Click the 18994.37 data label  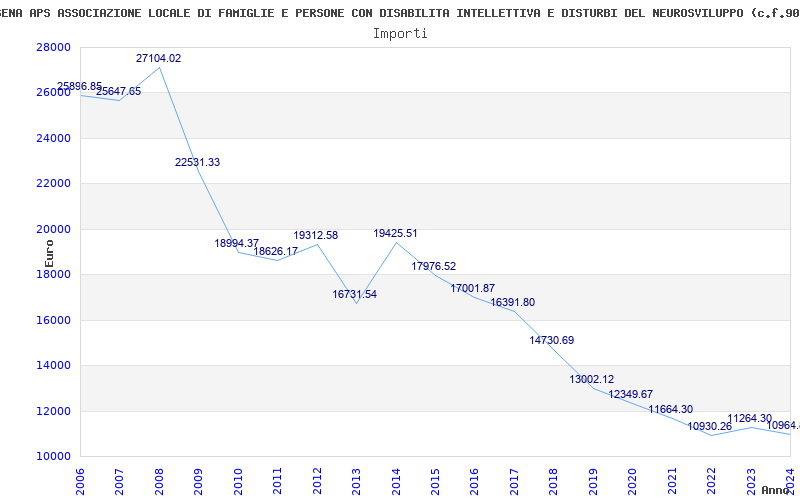(x=237, y=243)
